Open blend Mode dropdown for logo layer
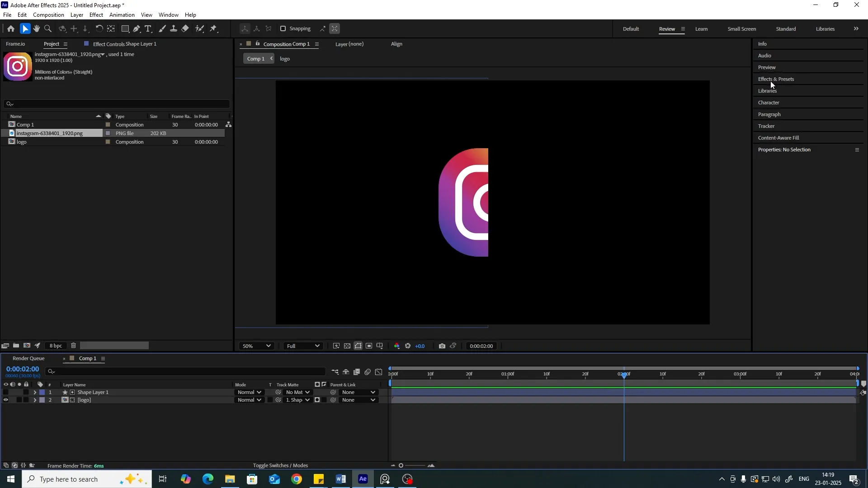 pyautogui.click(x=249, y=400)
